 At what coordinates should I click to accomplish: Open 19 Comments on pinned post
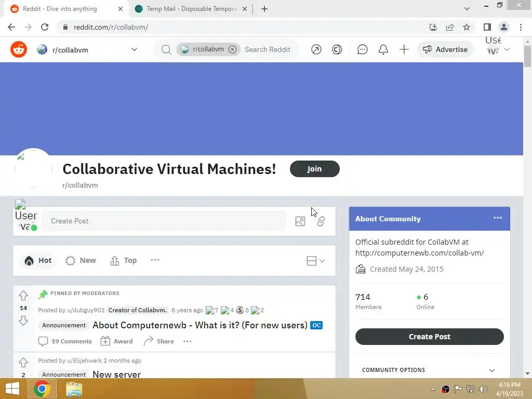click(x=65, y=341)
